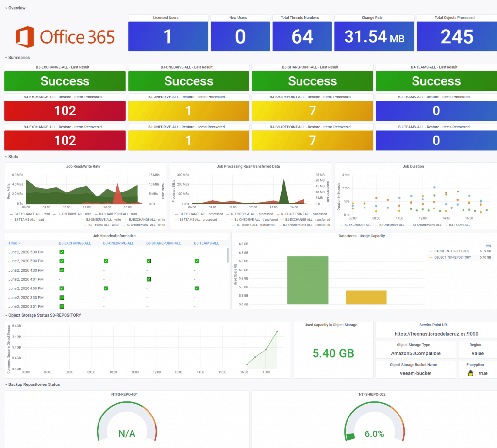The width and height of the screenshot is (497, 448).
Task: Click the BJ-EXCHANGE-ALL check mark for June 2, 2020 5:30 PM
Action: coord(62,252)
